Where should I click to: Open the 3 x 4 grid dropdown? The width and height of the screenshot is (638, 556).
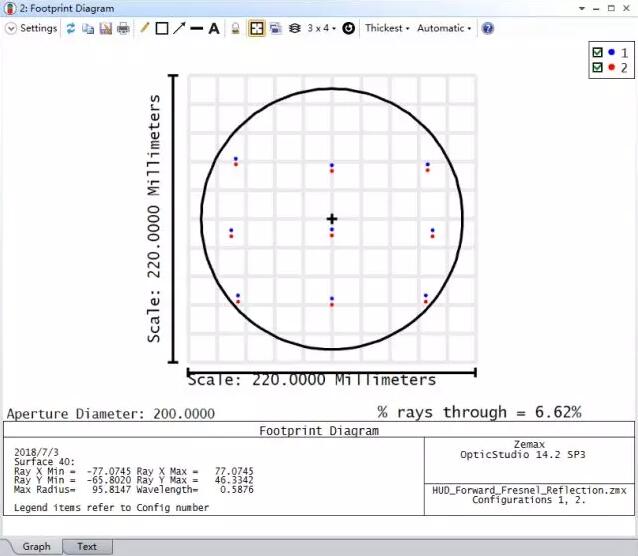(x=322, y=28)
